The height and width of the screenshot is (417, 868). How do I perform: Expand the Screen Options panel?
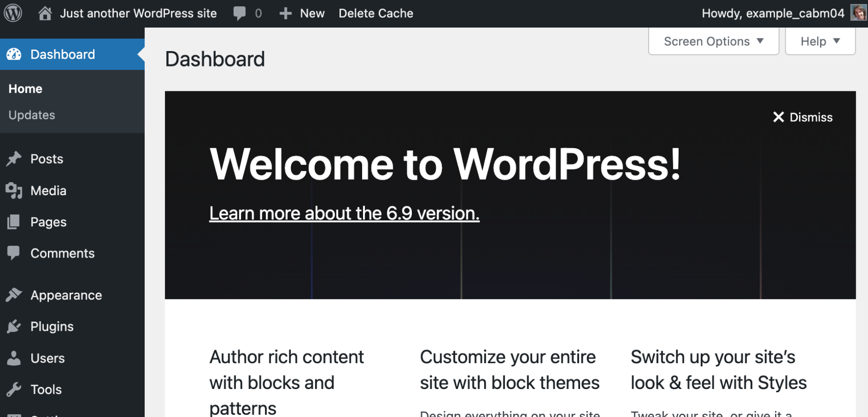[713, 41]
